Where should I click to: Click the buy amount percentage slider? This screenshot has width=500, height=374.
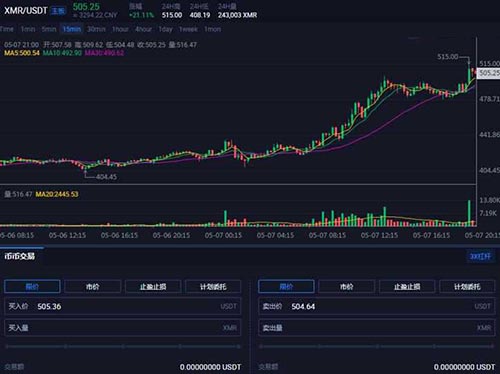tap(123, 347)
